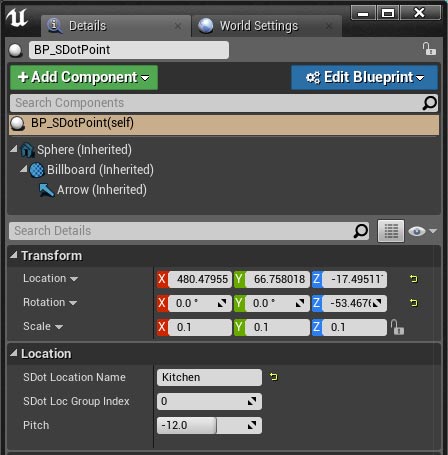Reset Location to default with yellow arrow

pos(414,279)
